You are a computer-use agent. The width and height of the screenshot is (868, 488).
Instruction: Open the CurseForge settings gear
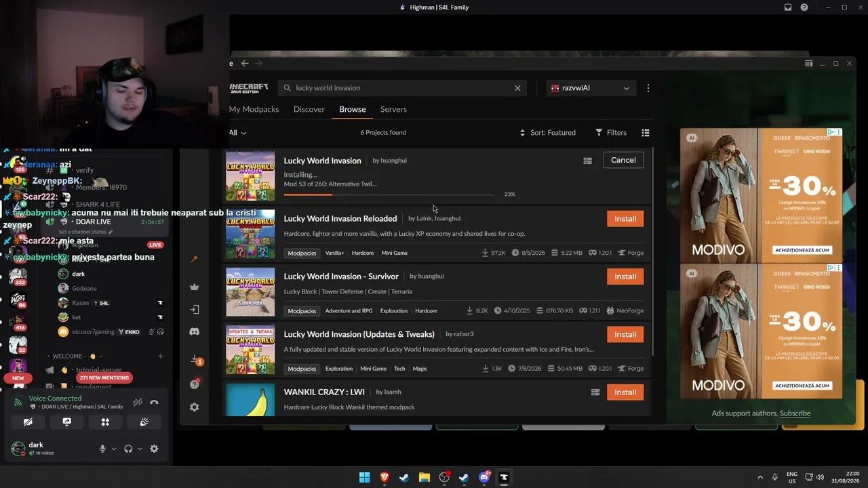pyautogui.click(x=195, y=407)
